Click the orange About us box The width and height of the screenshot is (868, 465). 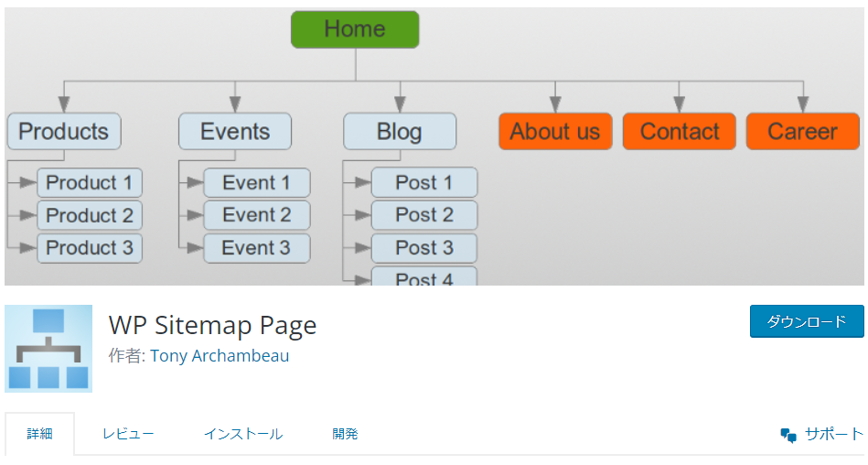click(555, 132)
